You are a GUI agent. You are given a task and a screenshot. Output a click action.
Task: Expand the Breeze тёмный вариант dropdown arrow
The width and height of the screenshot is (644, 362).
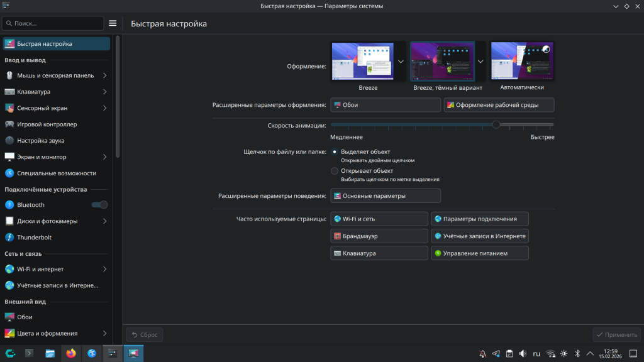tap(480, 62)
